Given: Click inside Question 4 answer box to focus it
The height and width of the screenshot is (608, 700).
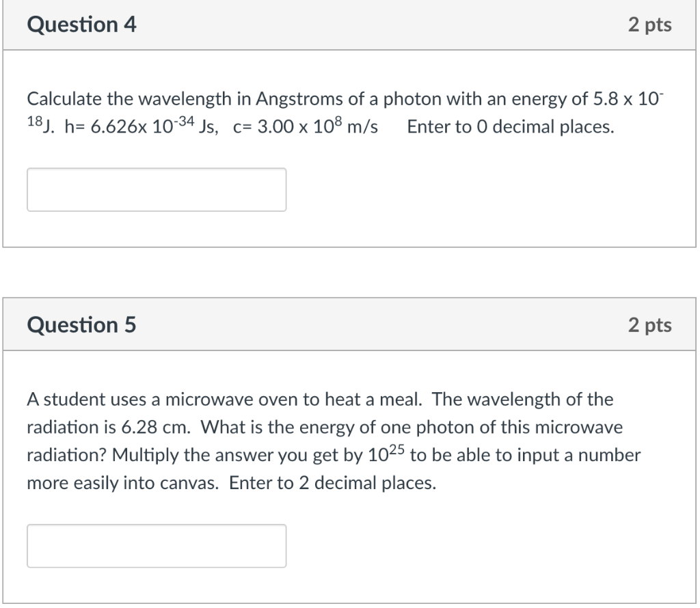Looking at the screenshot, I should (156, 189).
